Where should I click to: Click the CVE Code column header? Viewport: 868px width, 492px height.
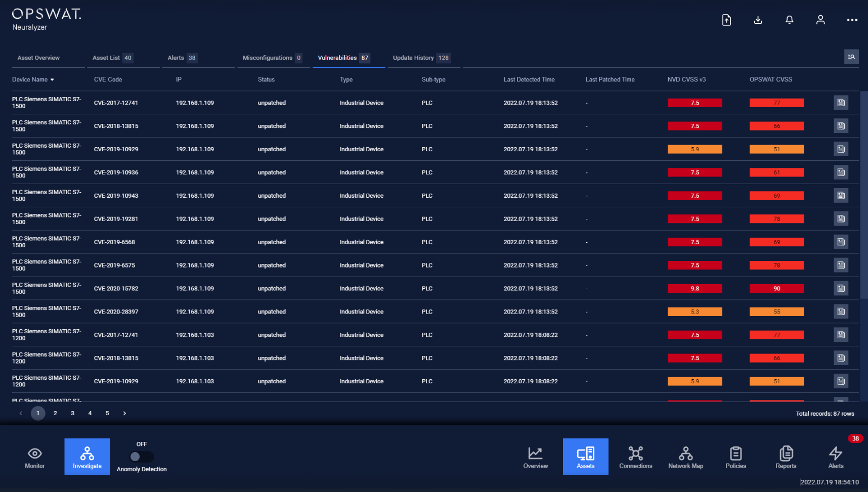pos(108,80)
